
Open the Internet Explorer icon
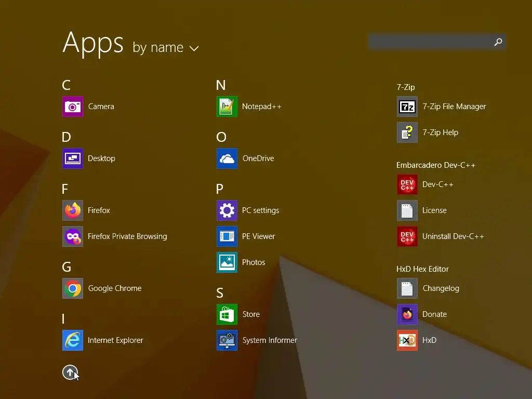73,340
